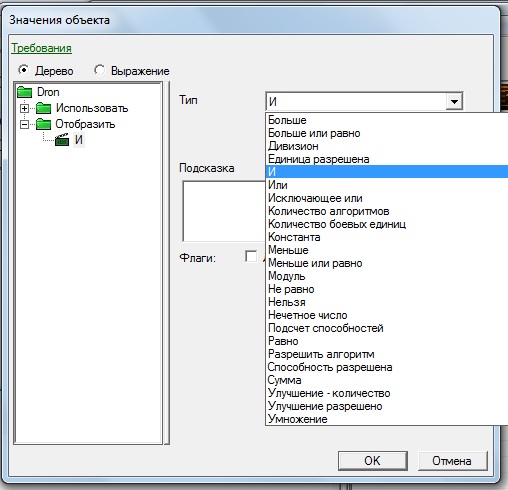This screenshot has height=490, width=508.
Task: Select the Отобразить tree item label
Action: pyautogui.click(x=85, y=124)
